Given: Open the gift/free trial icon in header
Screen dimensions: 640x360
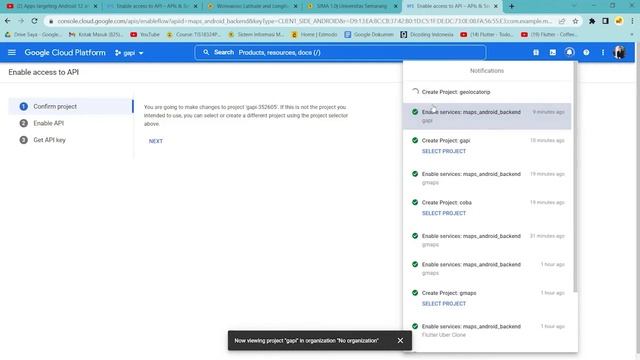Looking at the screenshot, I should [536, 53].
